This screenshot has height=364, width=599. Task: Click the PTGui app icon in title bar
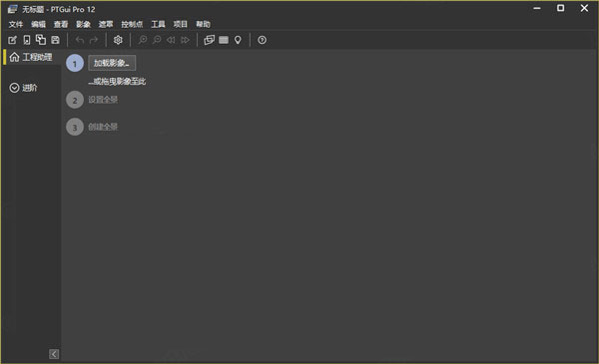13,9
